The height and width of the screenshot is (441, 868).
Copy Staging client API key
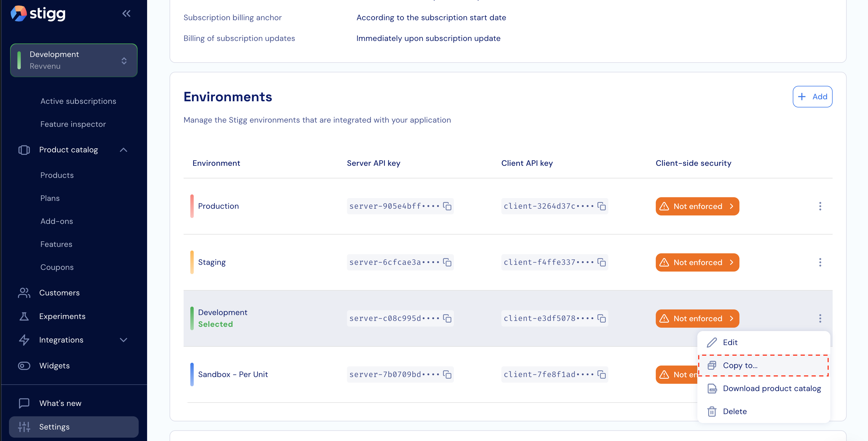[x=602, y=262]
